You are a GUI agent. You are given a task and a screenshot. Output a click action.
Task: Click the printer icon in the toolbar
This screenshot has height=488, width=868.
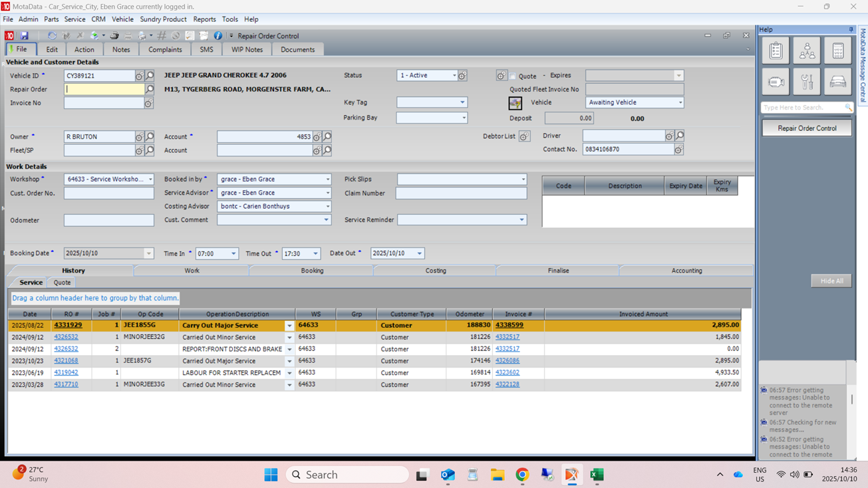(114, 36)
